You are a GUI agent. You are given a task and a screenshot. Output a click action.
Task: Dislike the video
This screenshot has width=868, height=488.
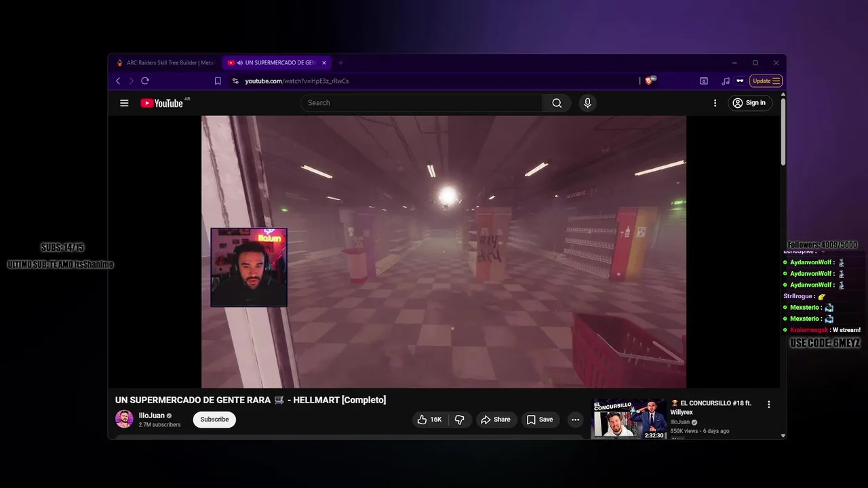(459, 420)
